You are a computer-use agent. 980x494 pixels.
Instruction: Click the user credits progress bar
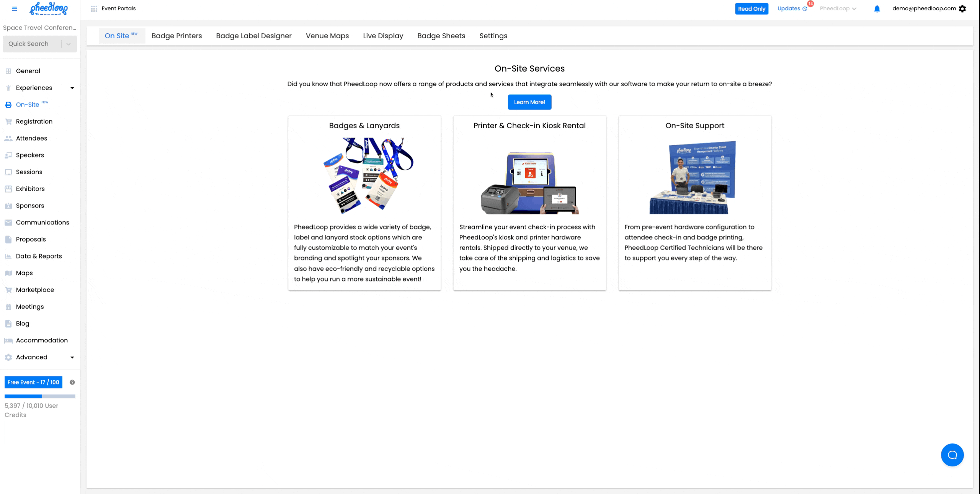pyautogui.click(x=40, y=396)
